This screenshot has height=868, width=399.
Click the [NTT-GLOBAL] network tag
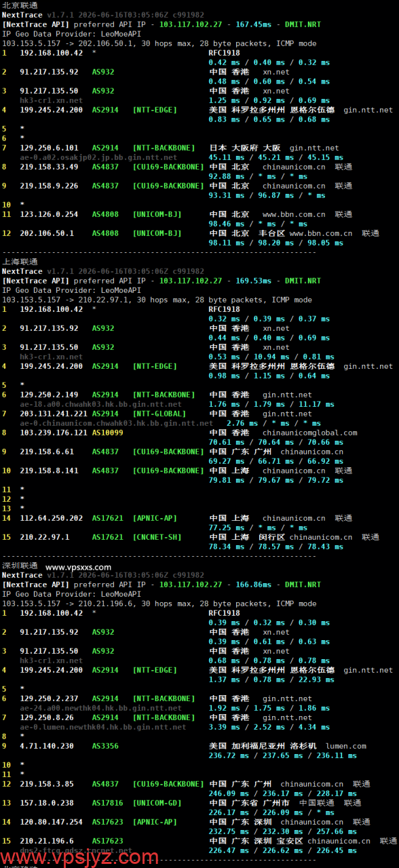pos(159,414)
